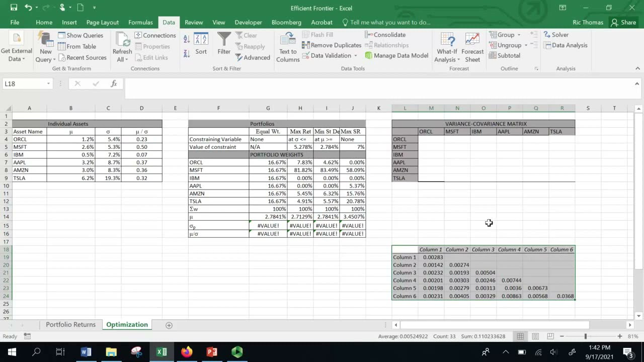
Task: Launch Text to Columns wizard
Action: coord(288,48)
